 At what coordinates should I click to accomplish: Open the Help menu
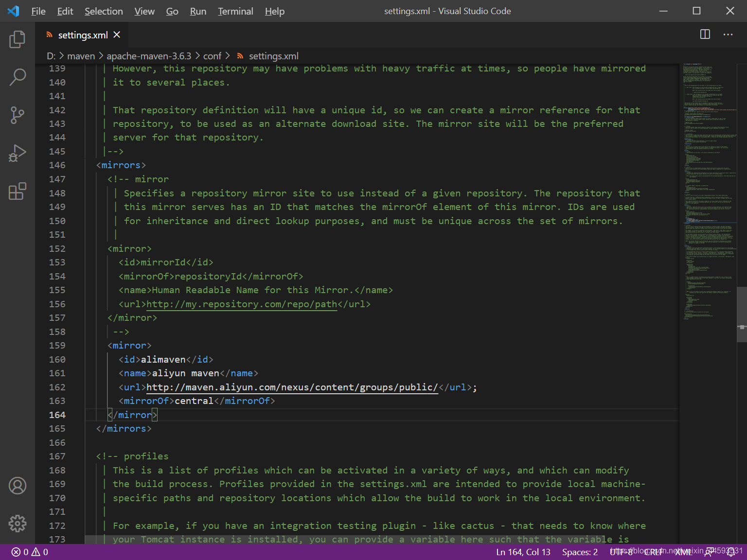coord(275,11)
